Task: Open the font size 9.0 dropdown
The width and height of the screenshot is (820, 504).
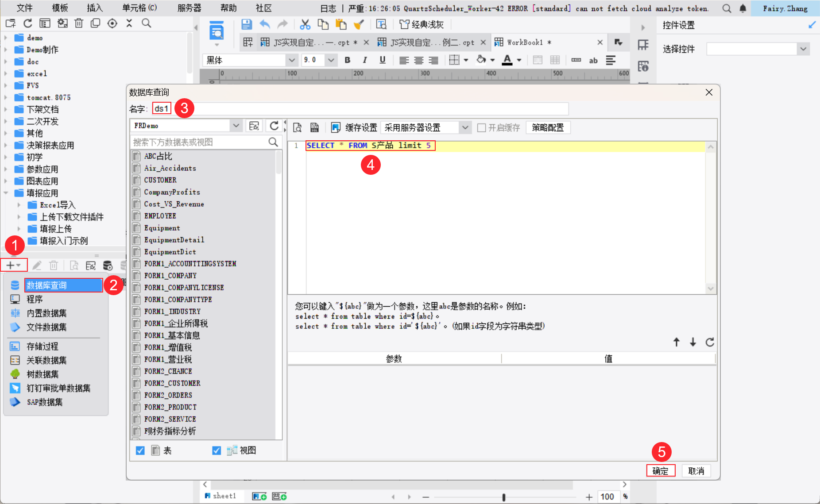Action: (331, 60)
